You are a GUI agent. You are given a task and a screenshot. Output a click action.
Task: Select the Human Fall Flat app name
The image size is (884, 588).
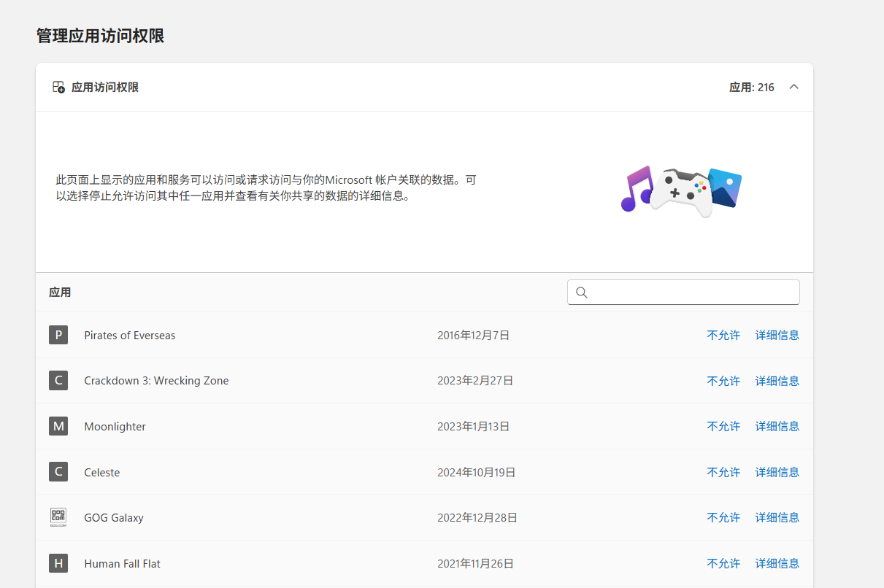click(x=122, y=564)
